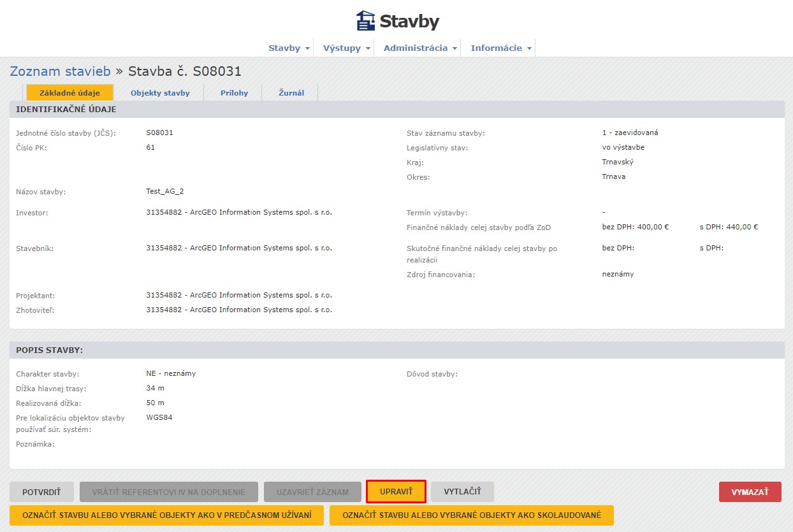Click the Popis stavby section header
The image size is (793, 532).
coord(50,350)
